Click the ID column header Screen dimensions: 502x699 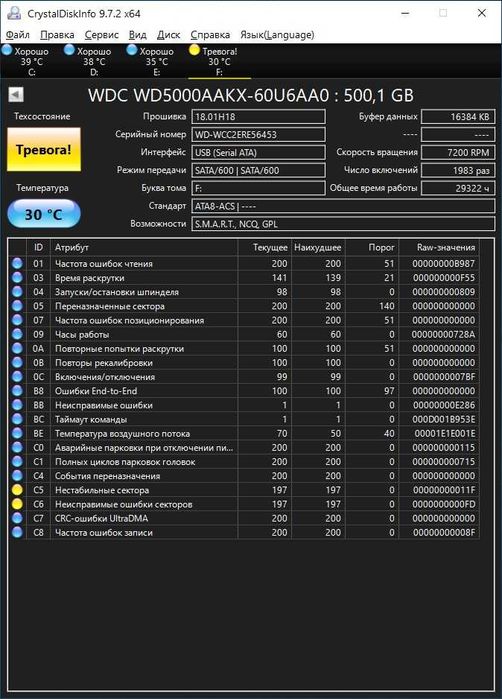(x=39, y=247)
